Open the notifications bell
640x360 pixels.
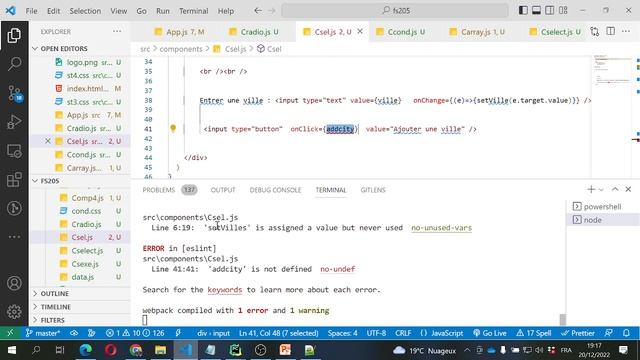point(626,333)
